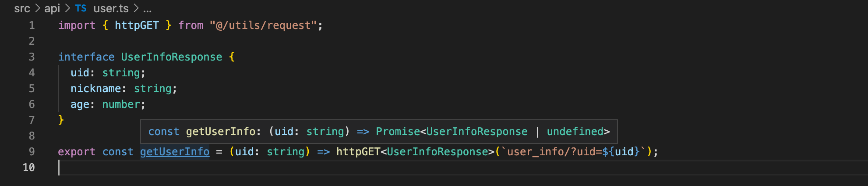Click the "@/utils/request" import path string
This screenshot has height=186, width=868.
(263, 25)
